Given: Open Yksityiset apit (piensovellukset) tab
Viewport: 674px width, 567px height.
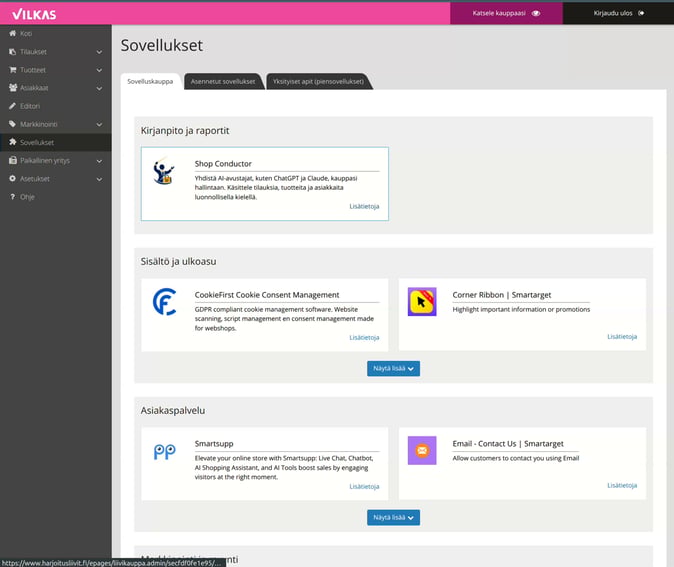Looking at the screenshot, I should (x=318, y=81).
